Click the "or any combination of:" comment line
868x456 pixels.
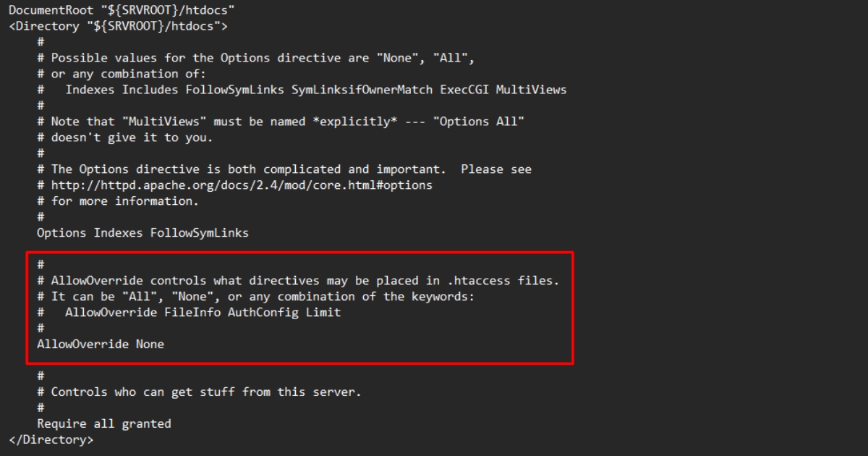tap(128, 74)
